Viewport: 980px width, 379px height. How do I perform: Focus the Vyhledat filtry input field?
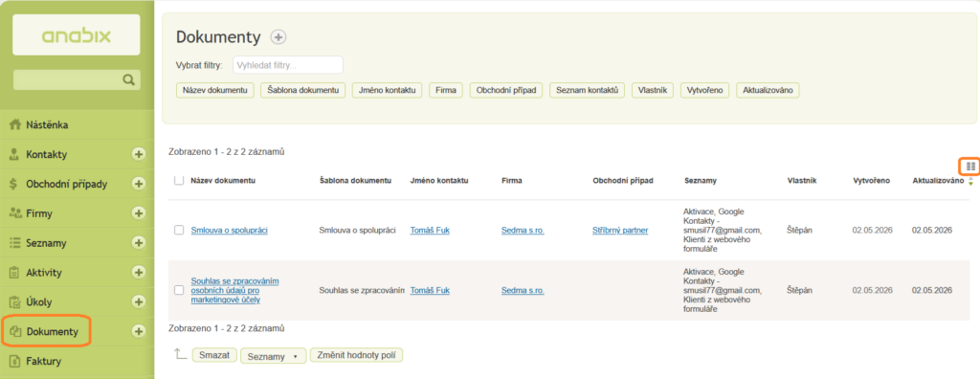(x=287, y=65)
